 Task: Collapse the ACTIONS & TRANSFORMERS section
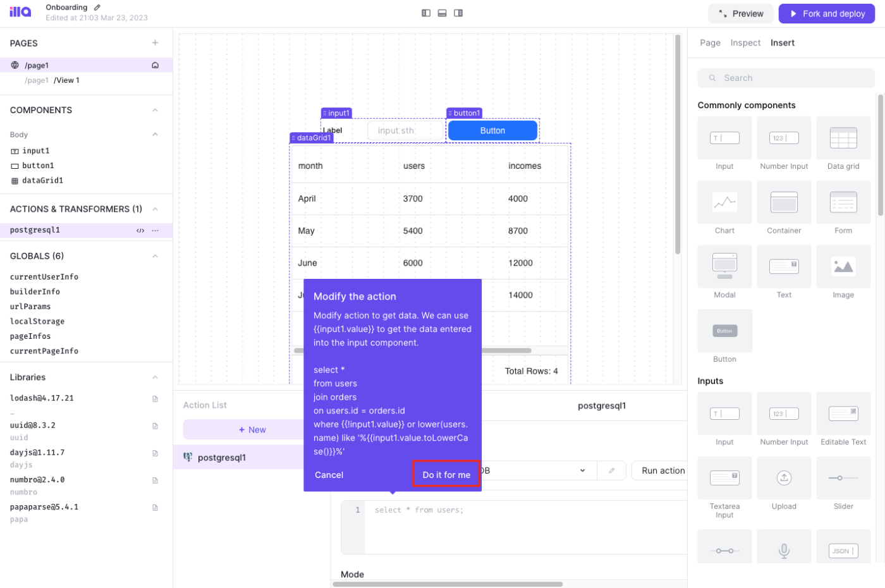pos(155,209)
